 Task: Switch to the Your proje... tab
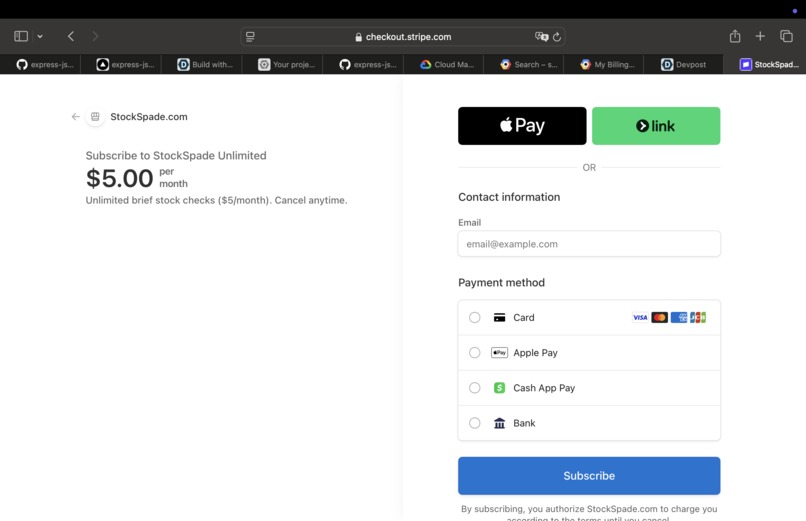tap(283, 64)
